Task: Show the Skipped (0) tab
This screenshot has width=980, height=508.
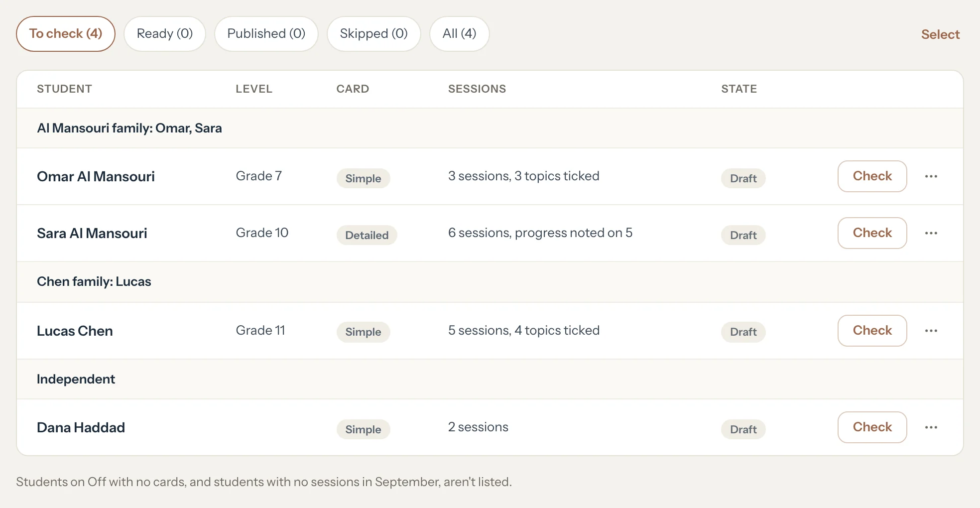Action: tap(374, 34)
